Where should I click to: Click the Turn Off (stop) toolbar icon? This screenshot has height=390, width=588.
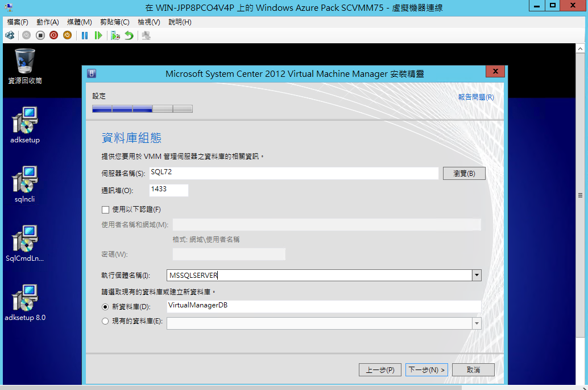pyautogui.click(x=40, y=35)
